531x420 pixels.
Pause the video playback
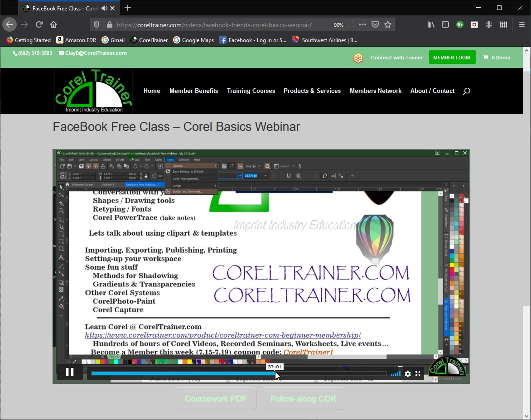coord(70,372)
